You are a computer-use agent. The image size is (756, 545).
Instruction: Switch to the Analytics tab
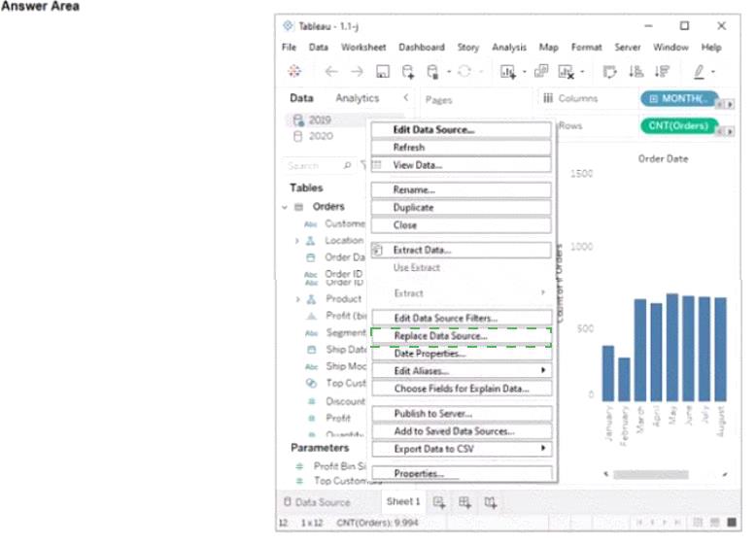point(358,98)
